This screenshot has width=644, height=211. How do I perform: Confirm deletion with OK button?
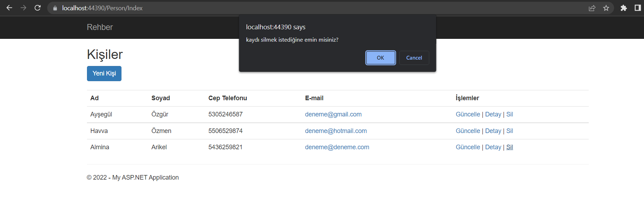[x=381, y=58]
